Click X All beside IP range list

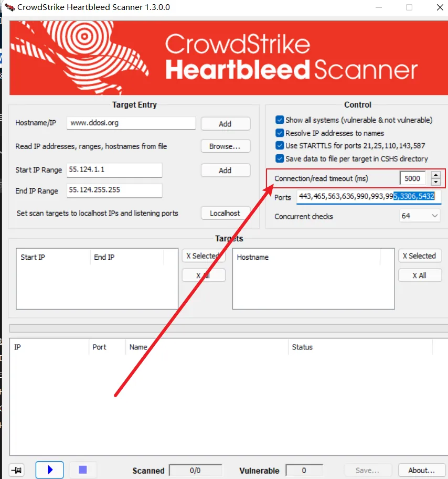click(x=204, y=275)
